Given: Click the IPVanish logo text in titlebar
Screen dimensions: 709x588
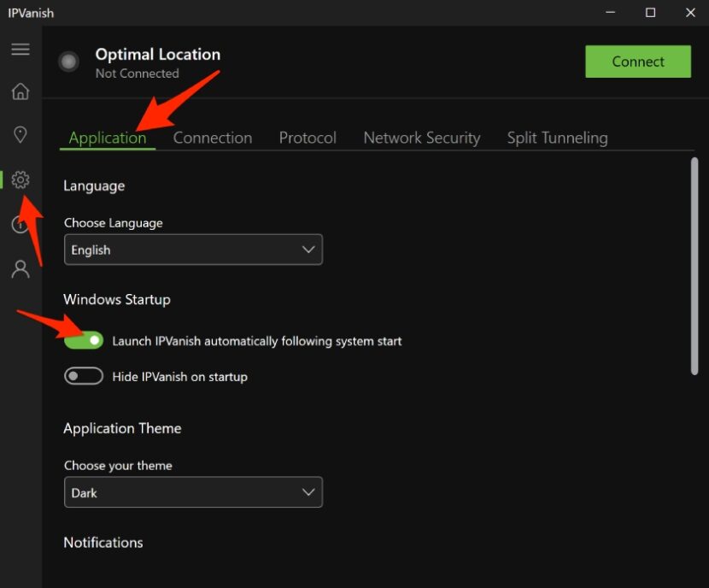Looking at the screenshot, I should [32, 13].
